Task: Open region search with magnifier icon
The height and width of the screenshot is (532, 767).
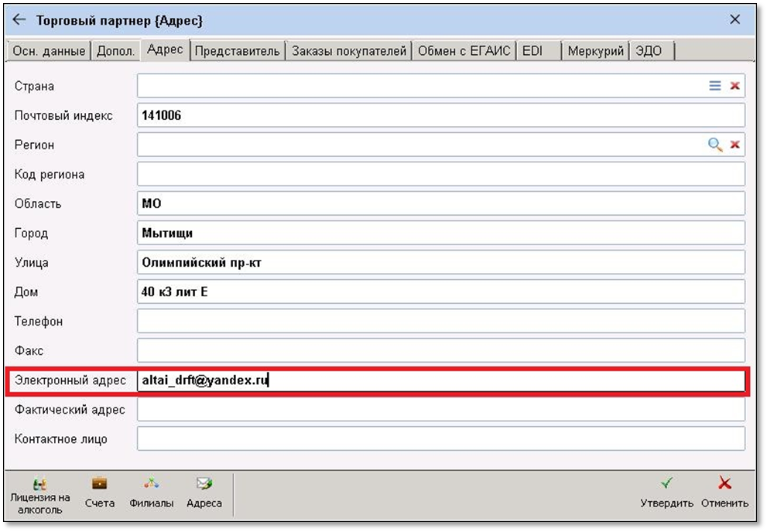Action: 714,145
